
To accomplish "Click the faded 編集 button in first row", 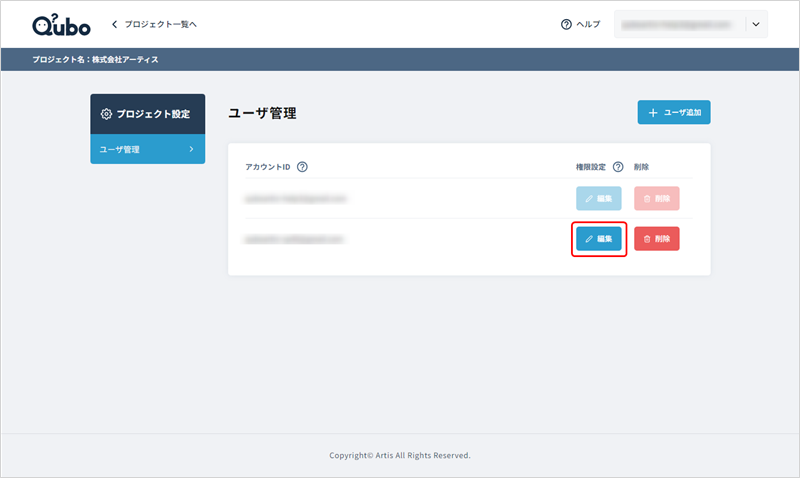I will click(x=599, y=198).
